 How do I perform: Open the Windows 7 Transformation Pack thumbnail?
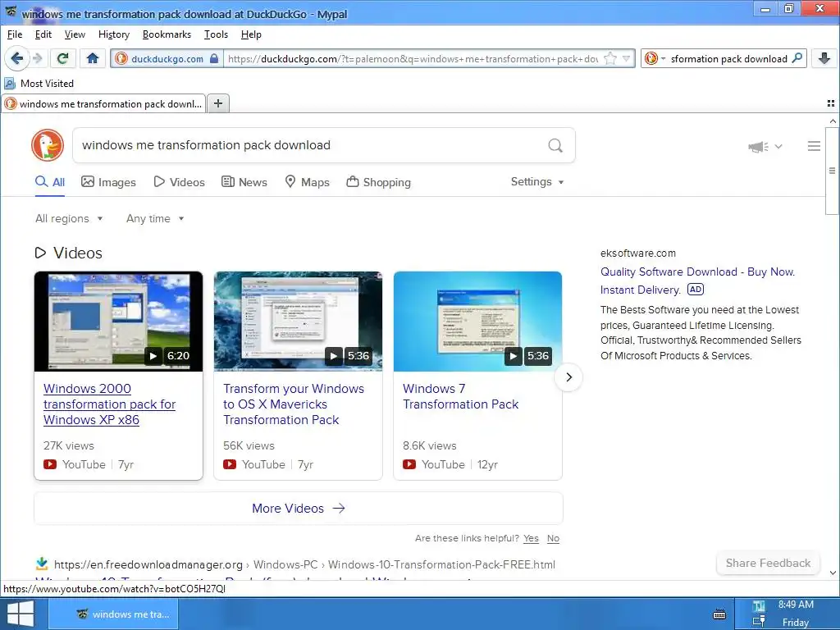click(477, 321)
